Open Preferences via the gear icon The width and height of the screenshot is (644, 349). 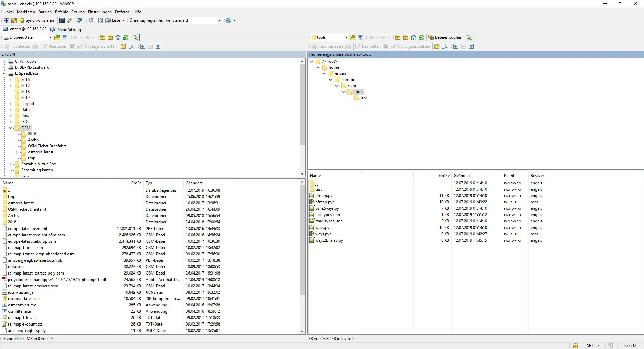click(x=91, y=20)
